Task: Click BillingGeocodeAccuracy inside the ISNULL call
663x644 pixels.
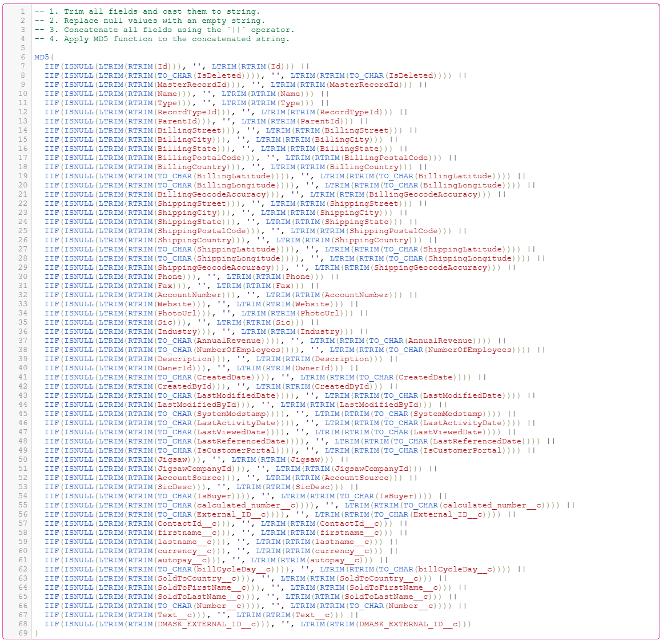Action: [212, 194]
